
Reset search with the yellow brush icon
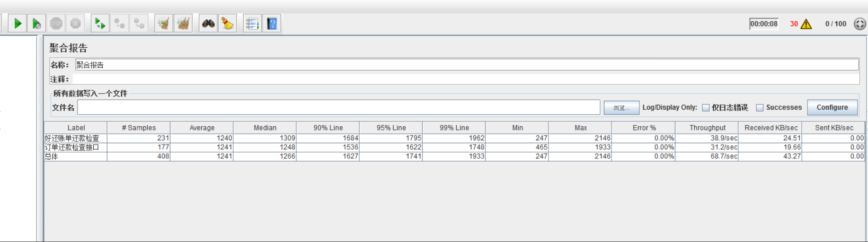pyautogui.click(x=228, y=23)
